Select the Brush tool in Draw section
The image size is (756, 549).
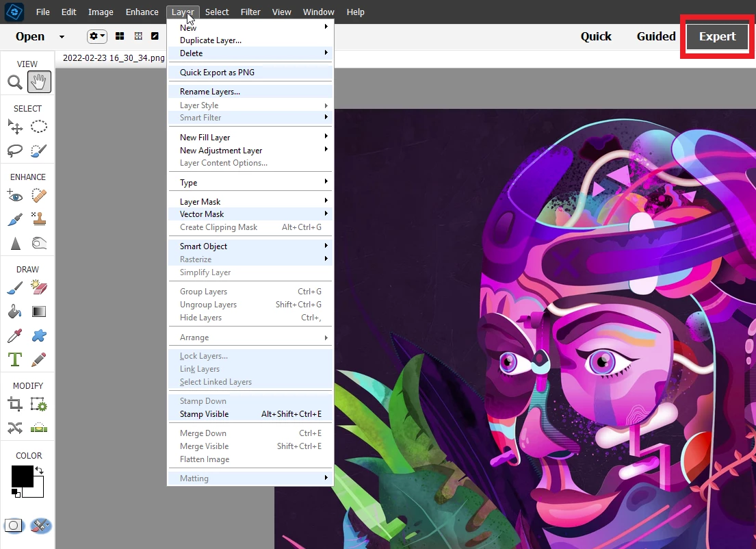click(x=15, y=288)
